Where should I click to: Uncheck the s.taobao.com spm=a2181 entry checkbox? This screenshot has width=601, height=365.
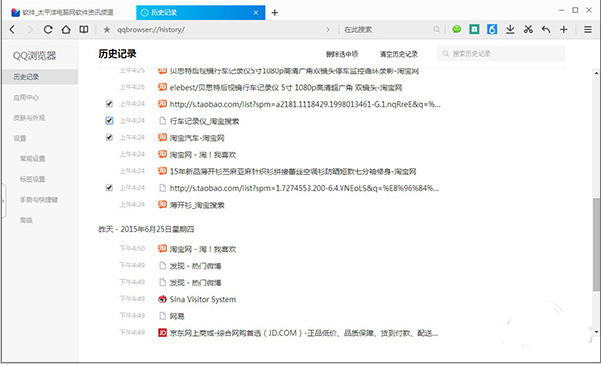coord(109,104)
